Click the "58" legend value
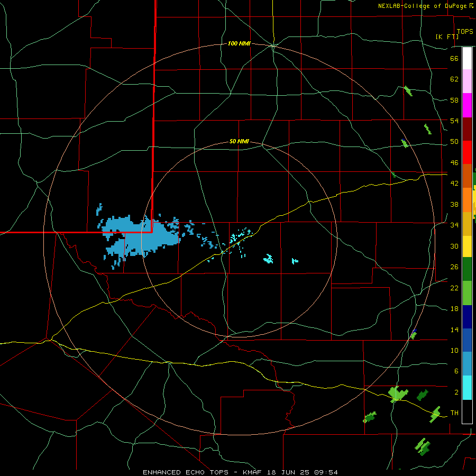This screenshot has width=476, height=476. coord(454,100)
